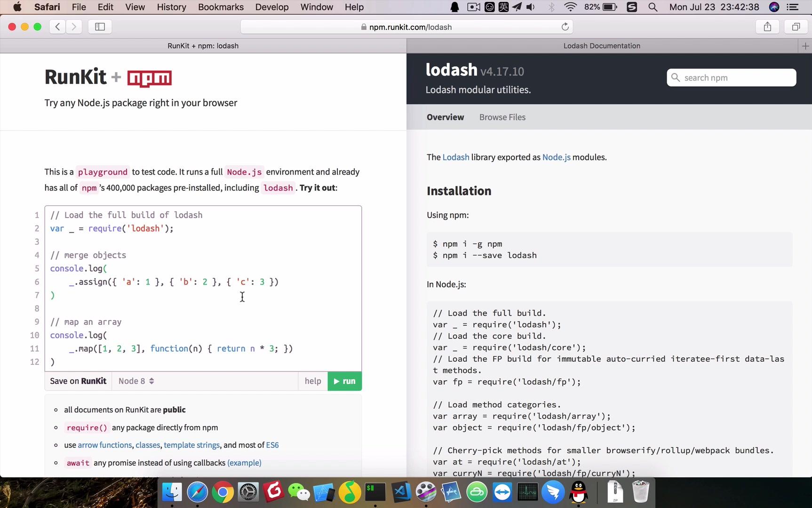Open the ES6 link

click(272, 445)
